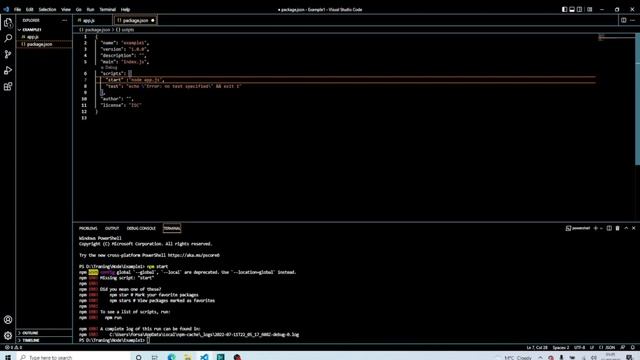Toggle panel layout icon in title bar
The width and height of the screenshot is (640, 360).
point(572,9)
